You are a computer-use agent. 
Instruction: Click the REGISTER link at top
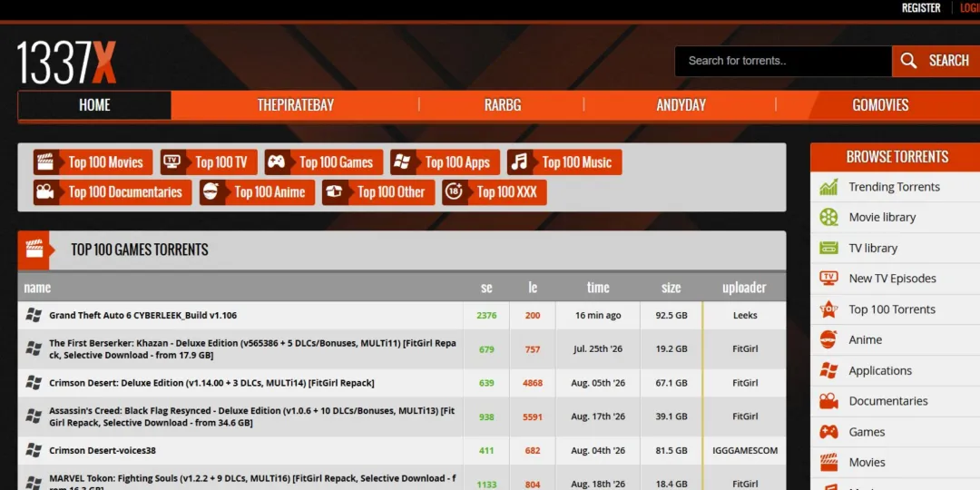click(x=921, y=8)
